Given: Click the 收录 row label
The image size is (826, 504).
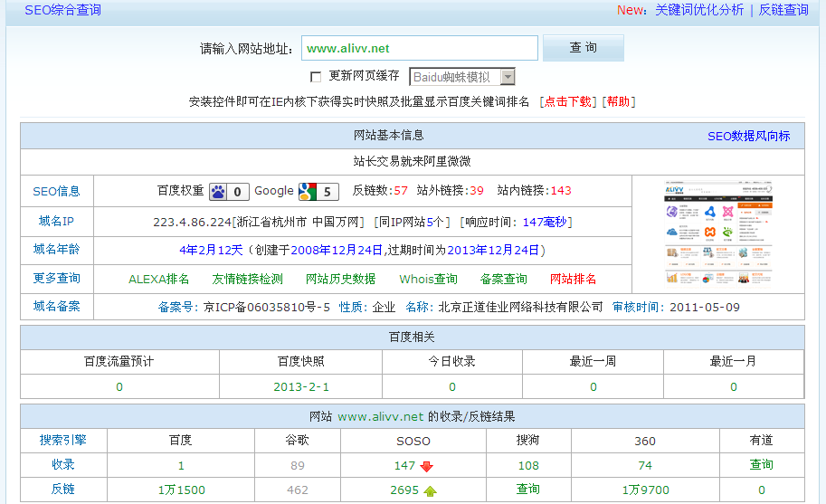Looking at the screenshot, I should point(63,464).
